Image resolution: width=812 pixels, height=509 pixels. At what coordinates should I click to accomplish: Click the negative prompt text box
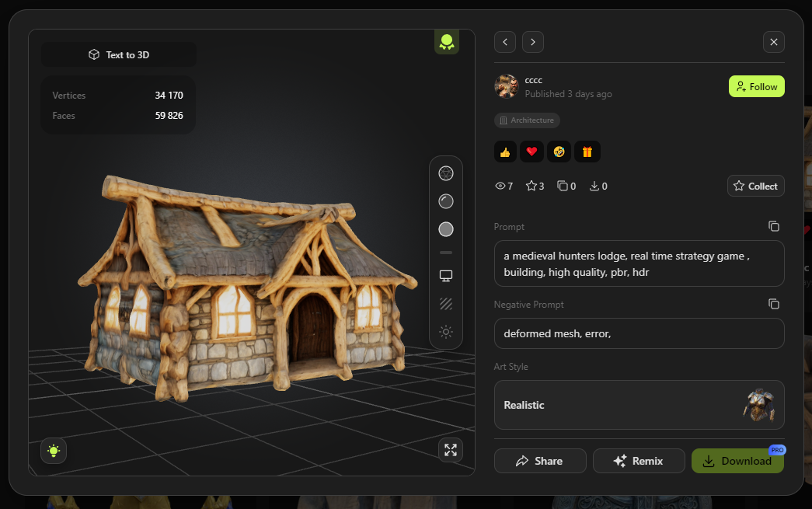click(x=639, y=333)
